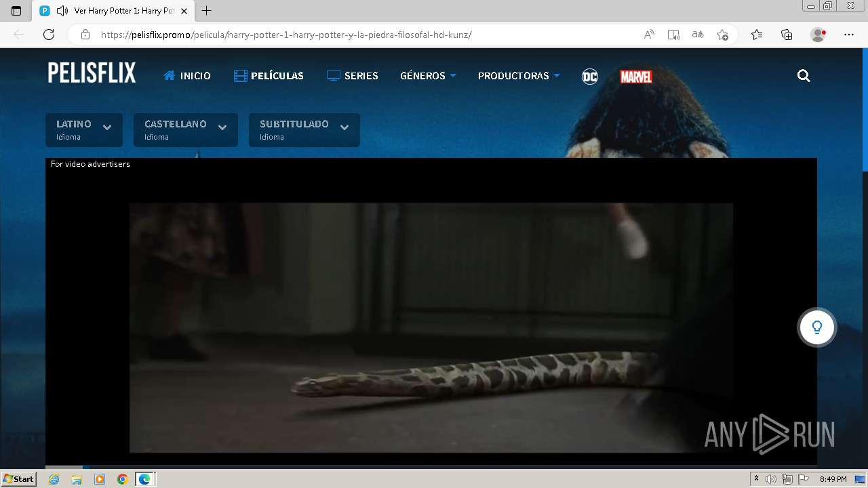Expand the PRODUCTORAS dropdown menu
868x488 pixels.
point(519,76)
